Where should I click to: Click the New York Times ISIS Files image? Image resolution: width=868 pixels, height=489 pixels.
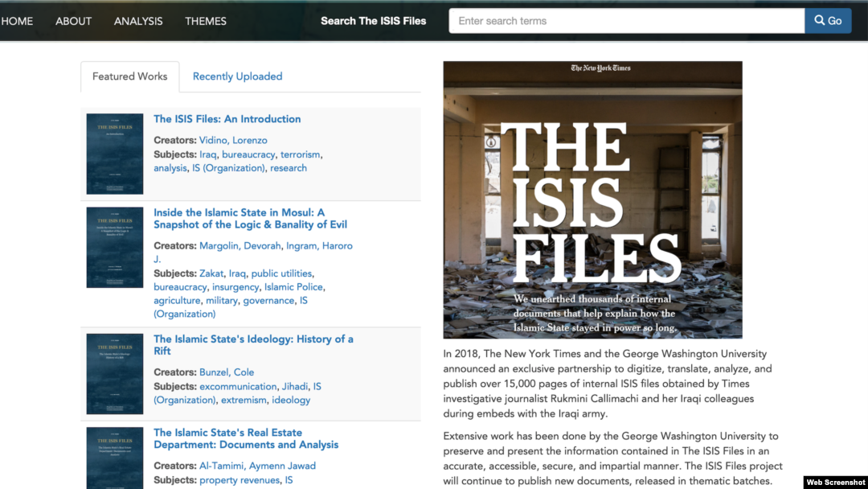coord(592,200)
